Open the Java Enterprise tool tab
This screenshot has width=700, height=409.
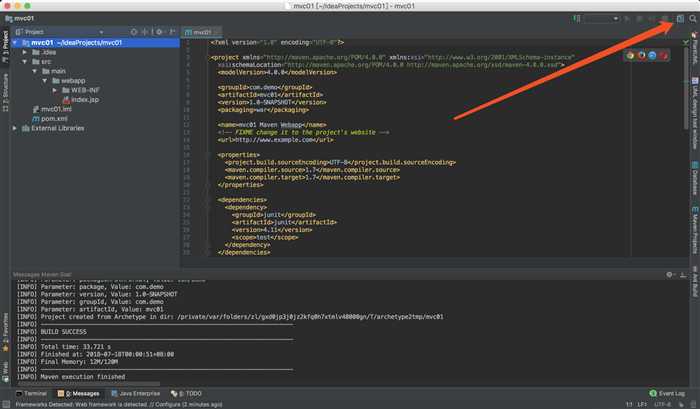coord(136,393)
